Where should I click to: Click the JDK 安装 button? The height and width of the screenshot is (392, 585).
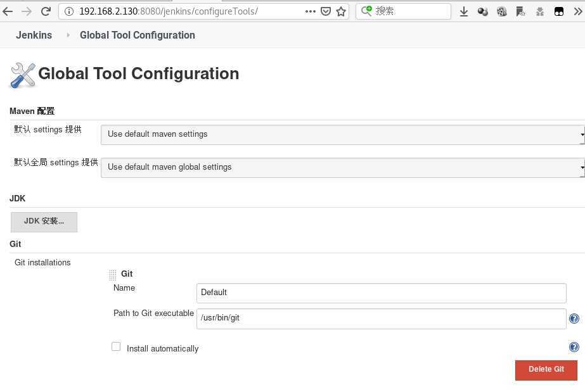click(44, 222)
